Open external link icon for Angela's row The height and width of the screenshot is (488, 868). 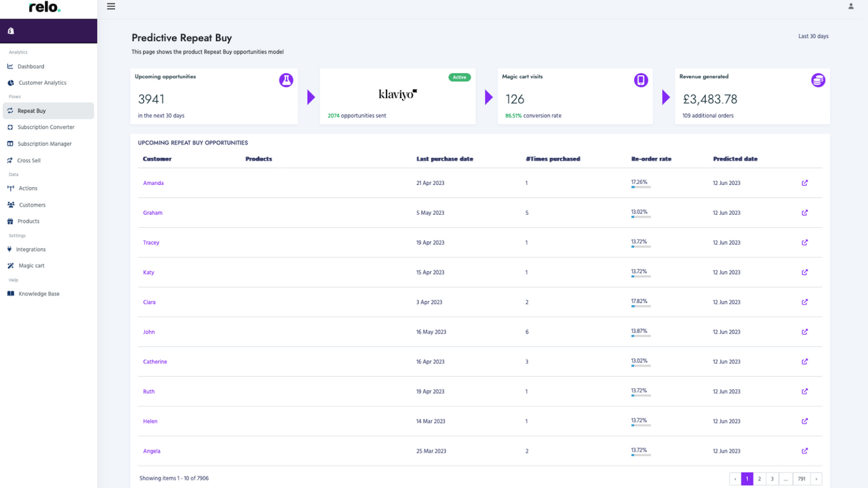805,451
